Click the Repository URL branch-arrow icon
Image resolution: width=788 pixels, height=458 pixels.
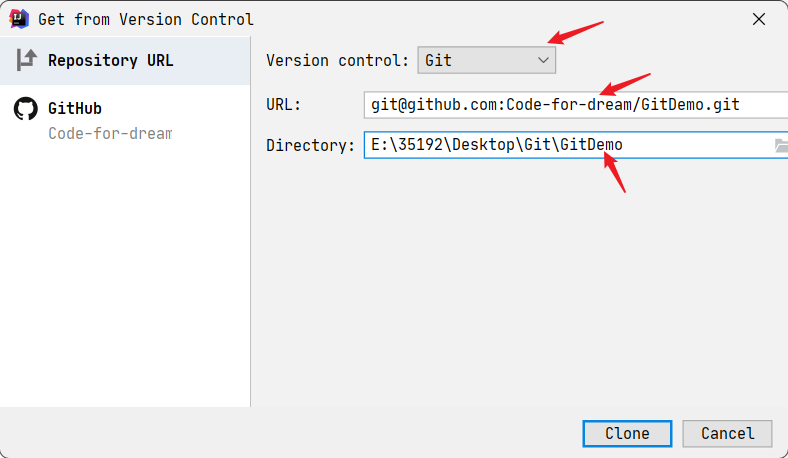tap(26, 60)
